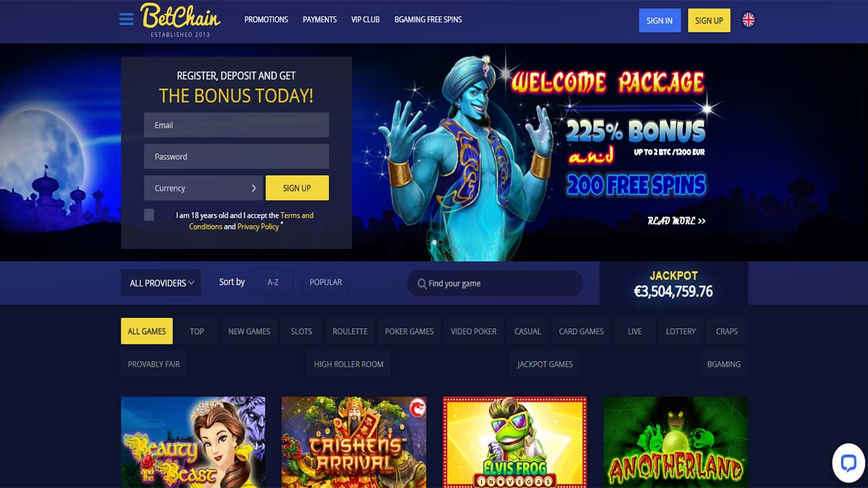Click the magnifier icon in game search
Screen dimensions: 868x488
tap(422, 283)
